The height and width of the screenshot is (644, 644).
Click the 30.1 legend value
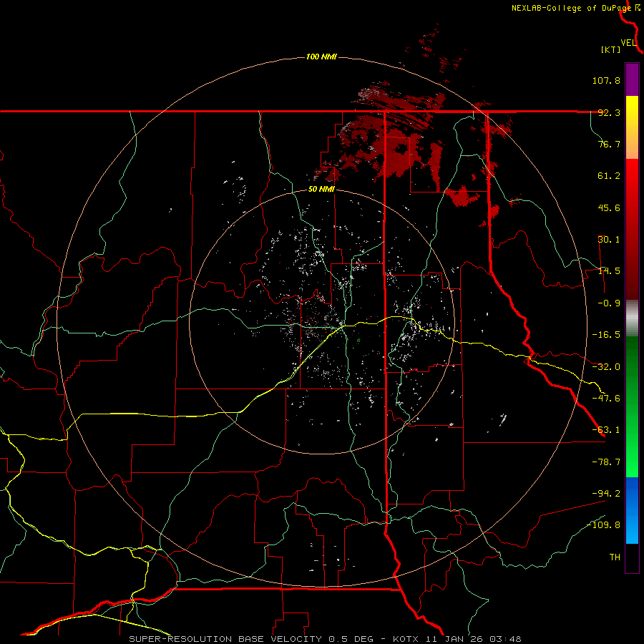click(609, 240)
